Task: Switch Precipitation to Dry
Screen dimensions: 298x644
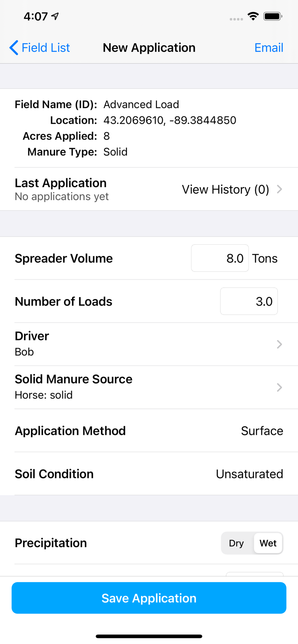Action: (x=236, y=543)
